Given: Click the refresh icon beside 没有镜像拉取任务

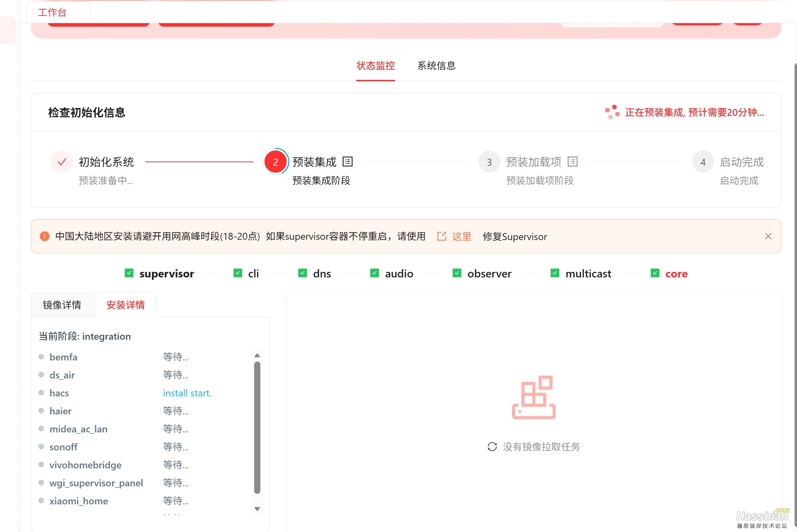Looking at the screenshot, I should click(492, 447).
